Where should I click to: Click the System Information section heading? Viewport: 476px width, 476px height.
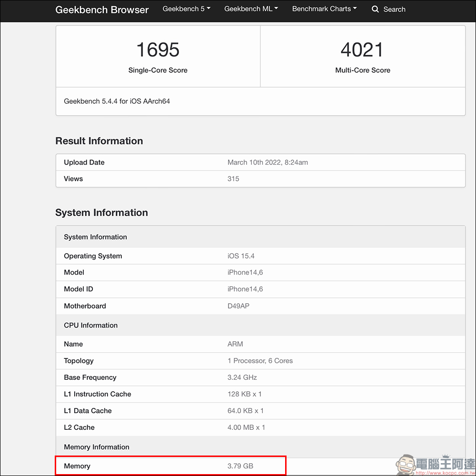point(101,212)
